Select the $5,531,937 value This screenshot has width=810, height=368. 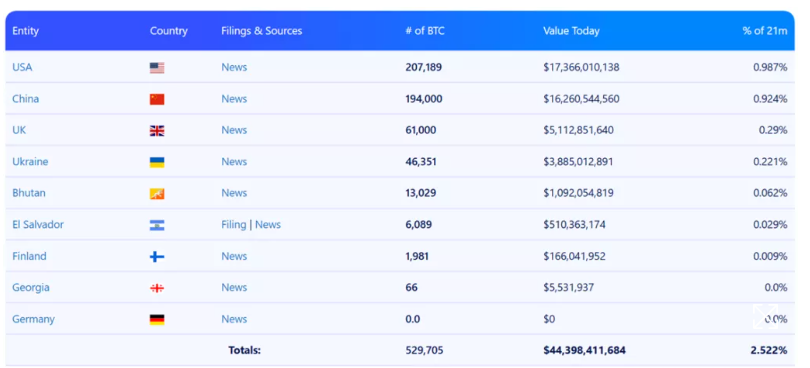pos(568,287)
